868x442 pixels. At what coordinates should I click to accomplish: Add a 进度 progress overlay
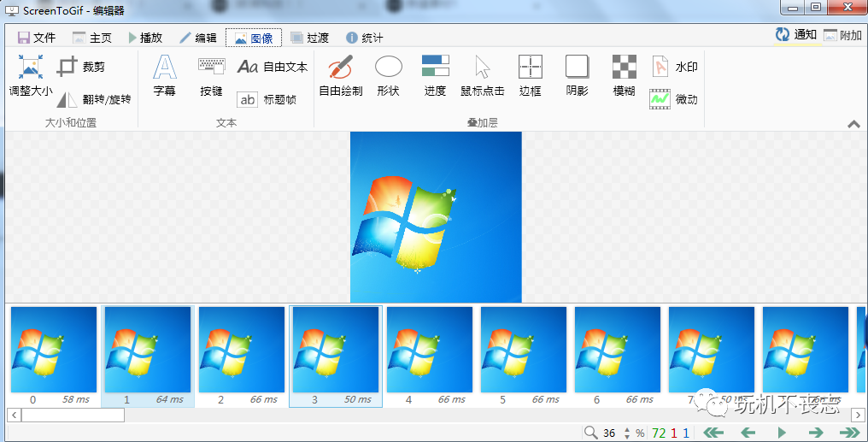[x=435, y=76]
